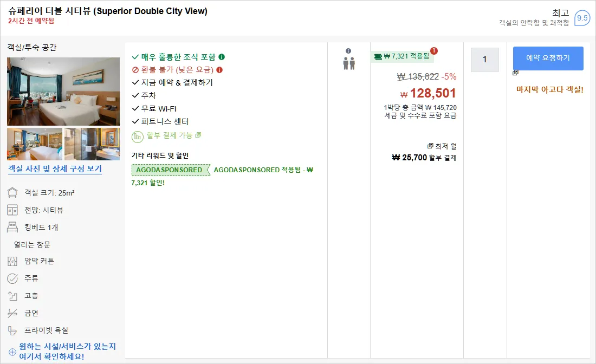Open the main room photo with bed

[x=63, y=92]
